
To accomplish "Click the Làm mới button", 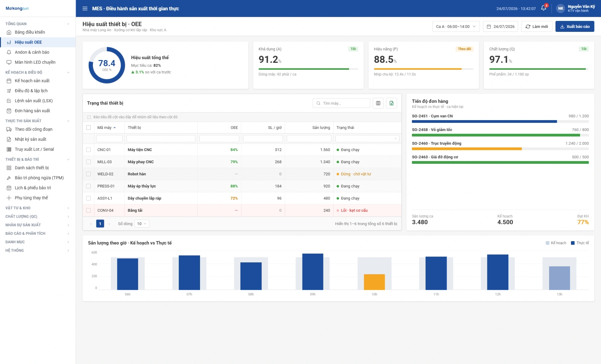I will pos(537,27).
